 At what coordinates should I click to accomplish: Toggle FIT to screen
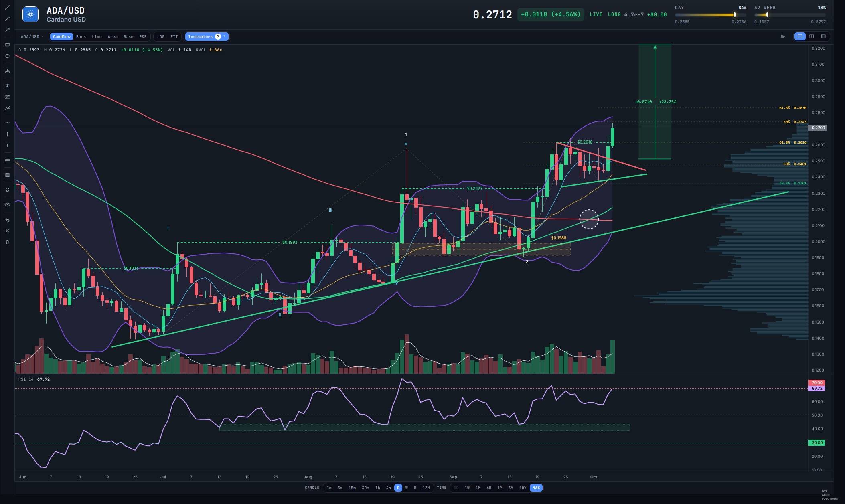tap(174, 36)
